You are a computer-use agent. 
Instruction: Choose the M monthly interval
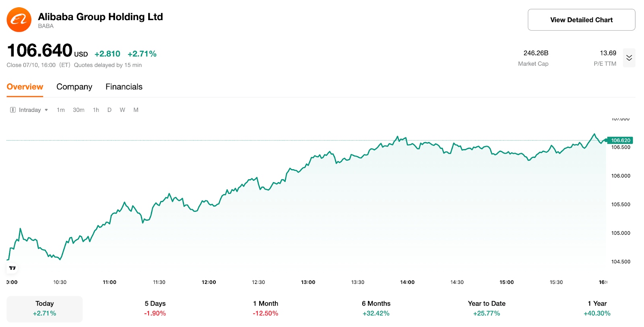[x=136, y=110]
